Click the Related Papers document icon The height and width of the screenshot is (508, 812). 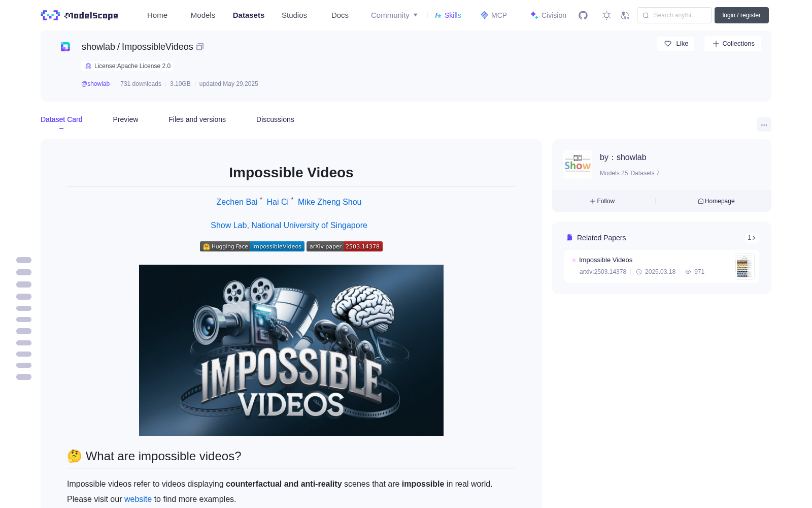569,238
